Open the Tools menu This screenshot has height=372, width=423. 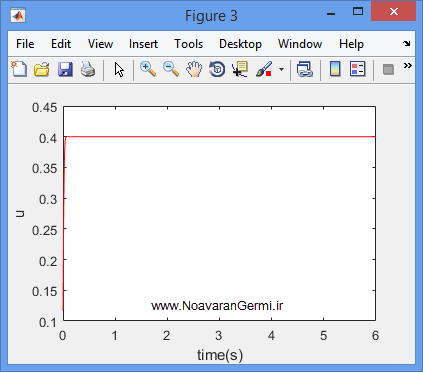[x=189, y=44]
